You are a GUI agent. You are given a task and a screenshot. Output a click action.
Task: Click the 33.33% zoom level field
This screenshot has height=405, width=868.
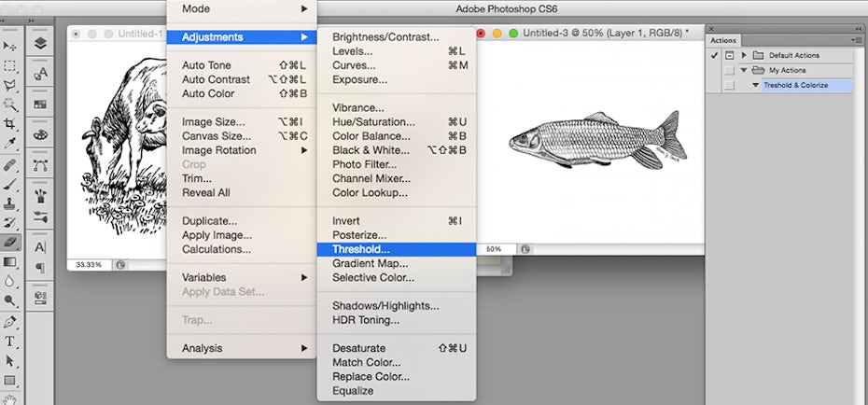click(89, 264)
